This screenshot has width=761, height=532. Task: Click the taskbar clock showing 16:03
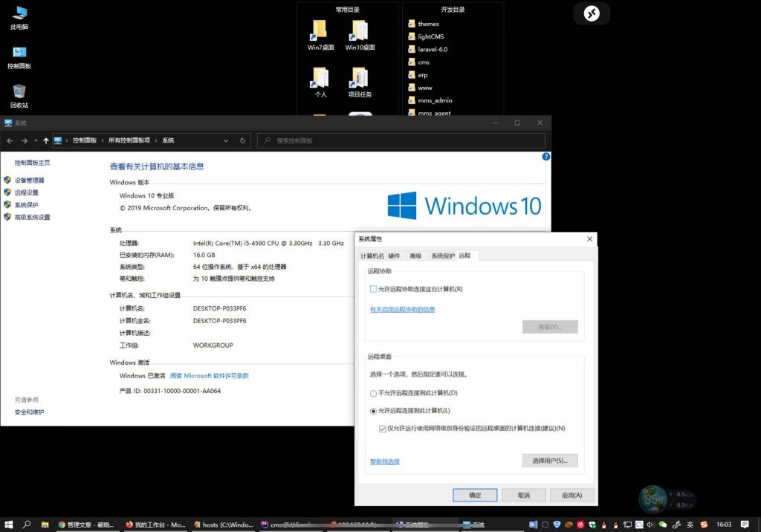(x=724, y=525)
